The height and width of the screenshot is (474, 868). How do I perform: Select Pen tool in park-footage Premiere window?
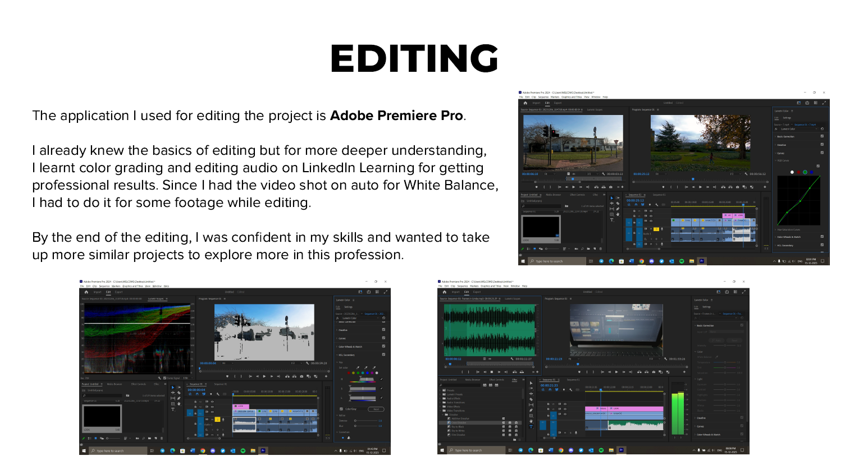click(618, 209)
